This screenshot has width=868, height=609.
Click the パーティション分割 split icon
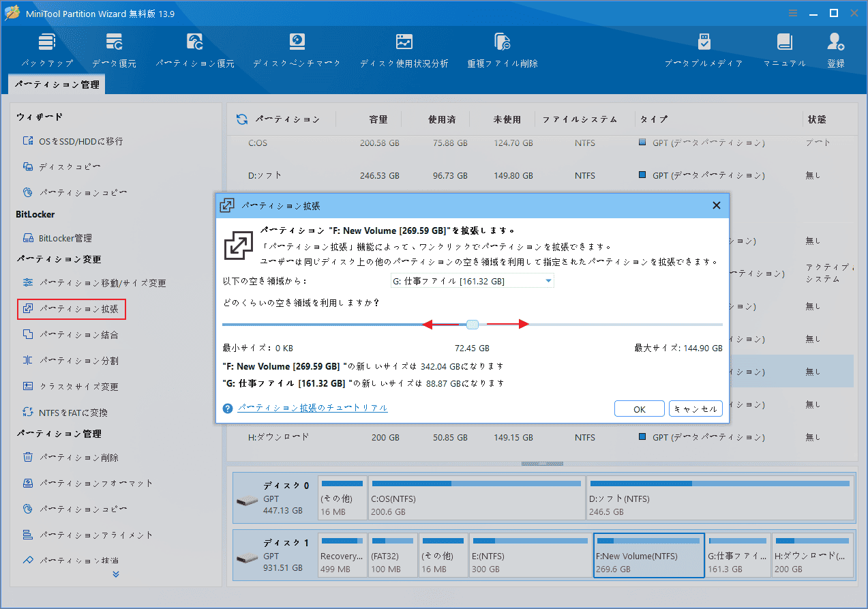[28, 361]
